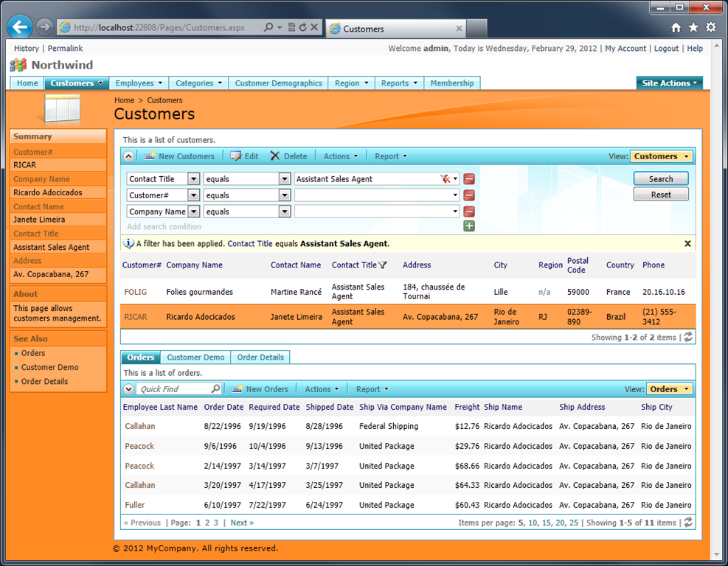Open browser tools gear icon
This screenshot has width=728, height=566.
tap(711, 27)
